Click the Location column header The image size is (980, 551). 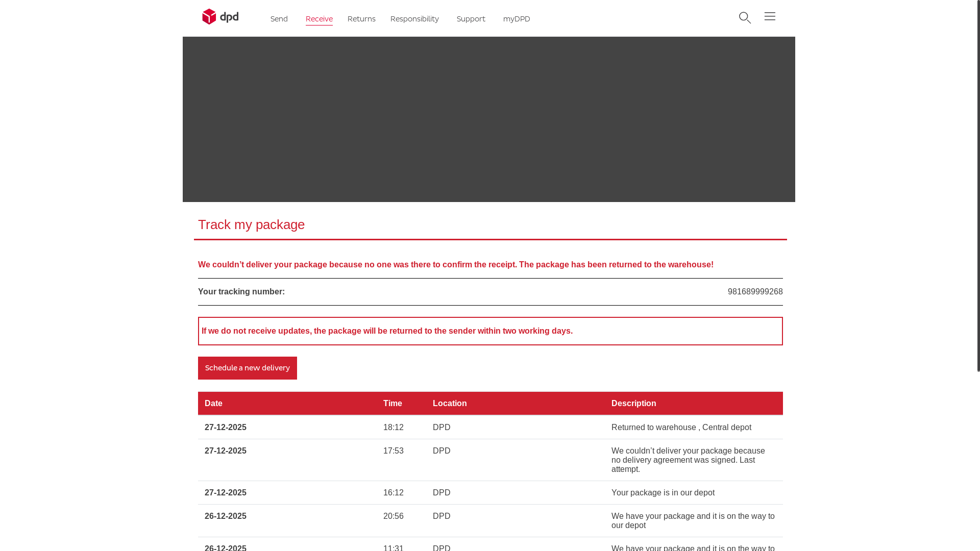(x=450, y=404)
